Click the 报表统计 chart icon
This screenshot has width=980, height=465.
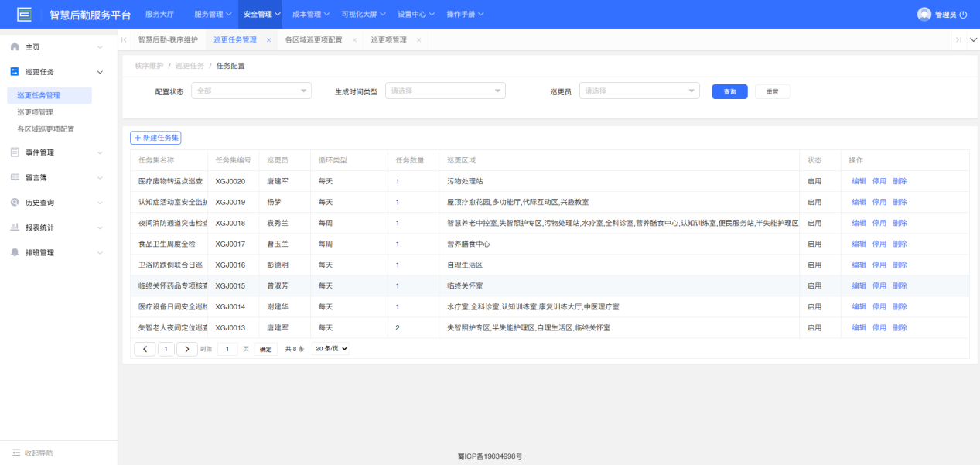[15, 227]
